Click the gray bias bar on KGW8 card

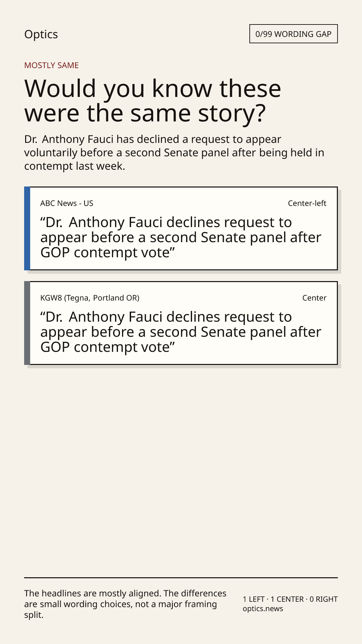click(27, 323)
